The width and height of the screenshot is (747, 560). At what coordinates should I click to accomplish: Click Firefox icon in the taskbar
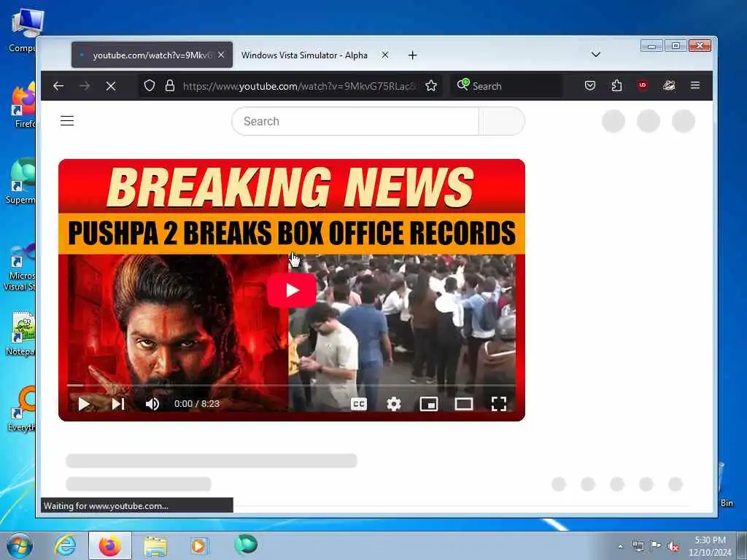tap(110, 545)
